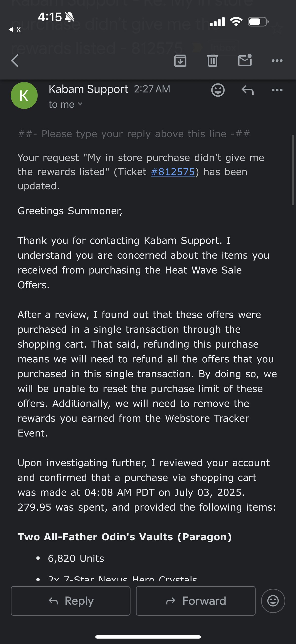The image size is (296, 644).
Task: Reply using the arrow icon in header
Action: (248, 90)
